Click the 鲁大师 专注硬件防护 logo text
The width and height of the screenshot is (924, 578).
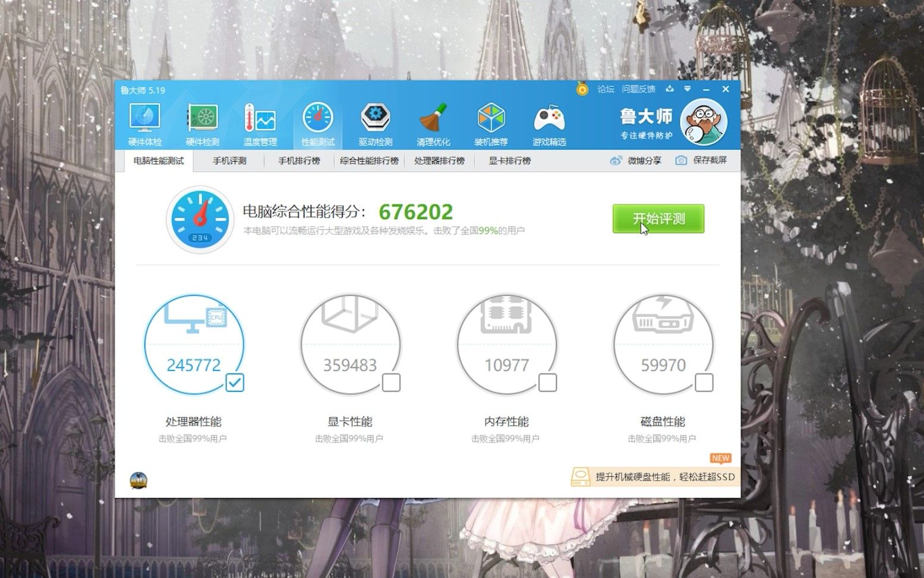(647, 124)
